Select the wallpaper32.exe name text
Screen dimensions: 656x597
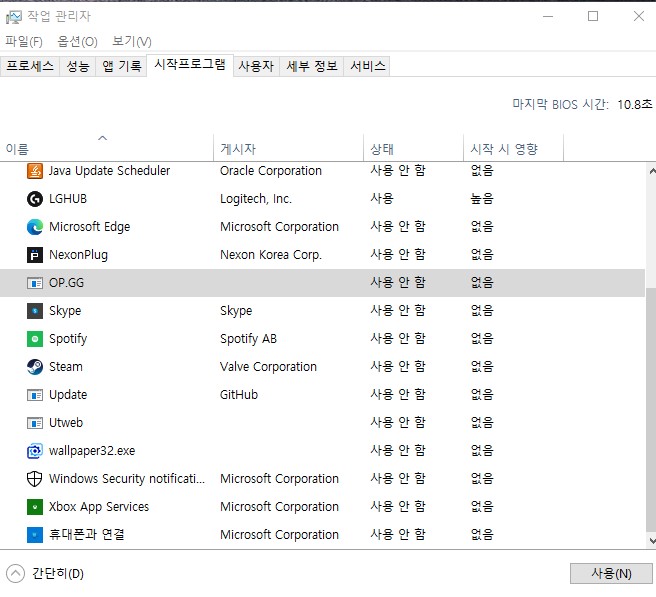click(x=92, y=451)
